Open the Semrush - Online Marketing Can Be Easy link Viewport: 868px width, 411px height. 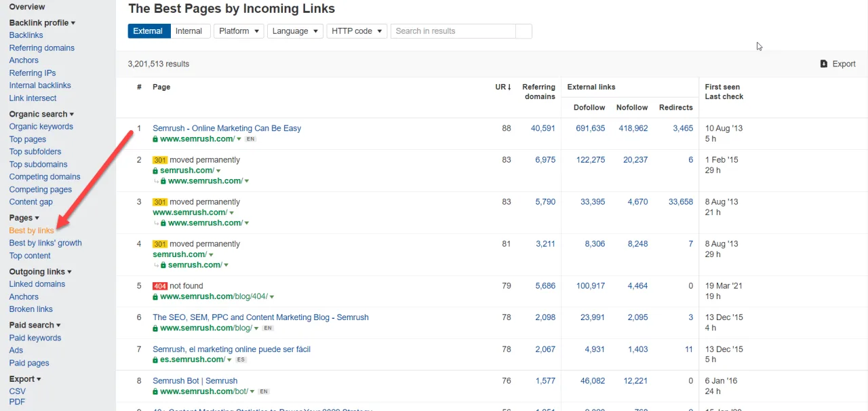pyautogui.click(x=226, y=128)
